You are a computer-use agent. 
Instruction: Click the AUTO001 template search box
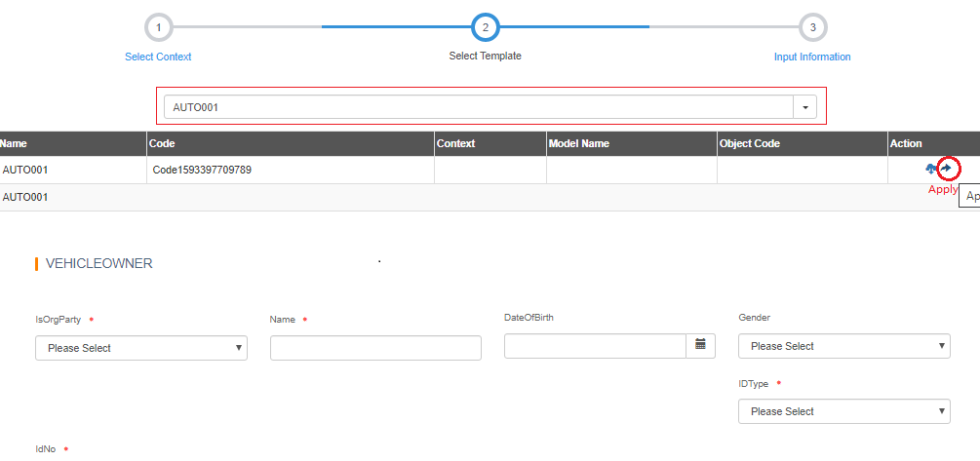tap(478, 107)
